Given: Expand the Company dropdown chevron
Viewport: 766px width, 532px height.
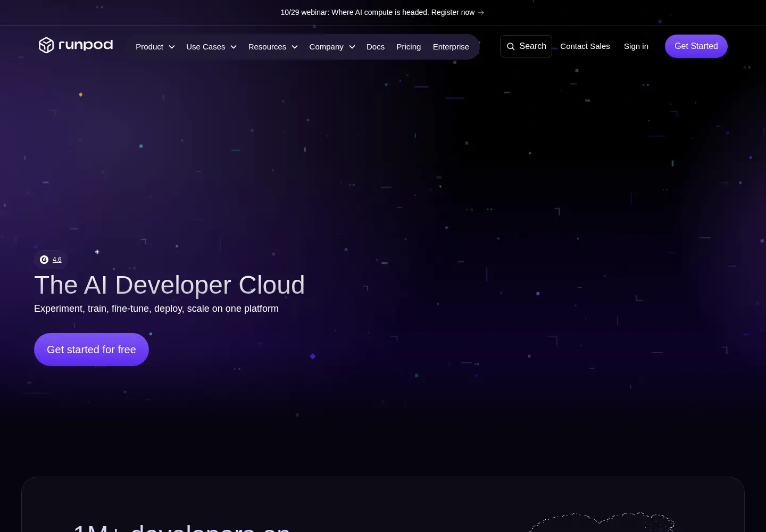Looking at the screenshot, I should click(352, 47).
